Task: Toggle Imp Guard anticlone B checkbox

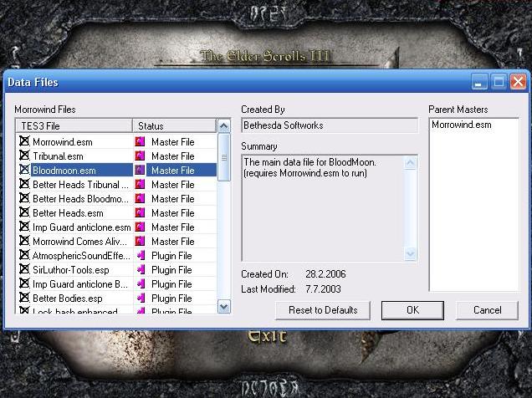Action: point(24,283)
